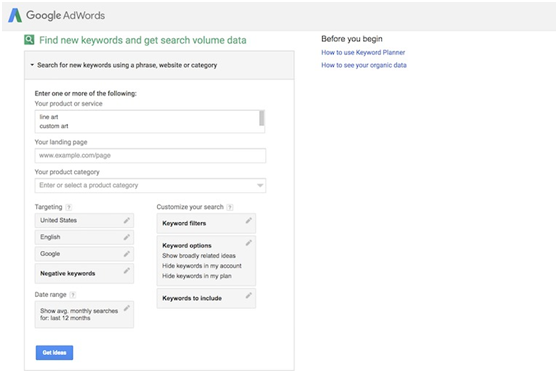Edit Keyword options with pencil icon
Image resolution: width=558 pixels, height=373 pixels.
coord(248,243)
